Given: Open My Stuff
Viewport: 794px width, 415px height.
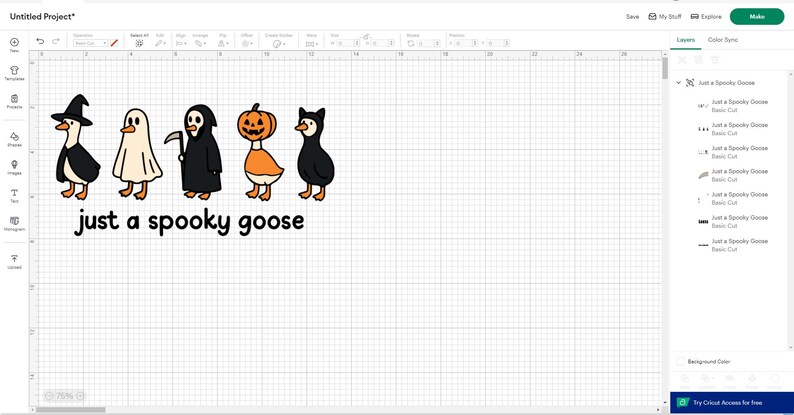Looking at the screenshot, I should pyautogui.click(x=665, y=17).
